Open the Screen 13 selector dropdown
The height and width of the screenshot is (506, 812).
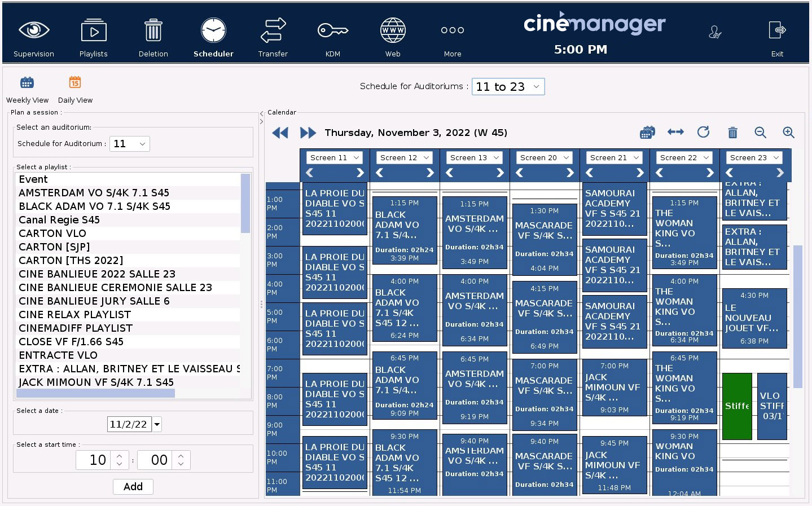coord(474,157)
